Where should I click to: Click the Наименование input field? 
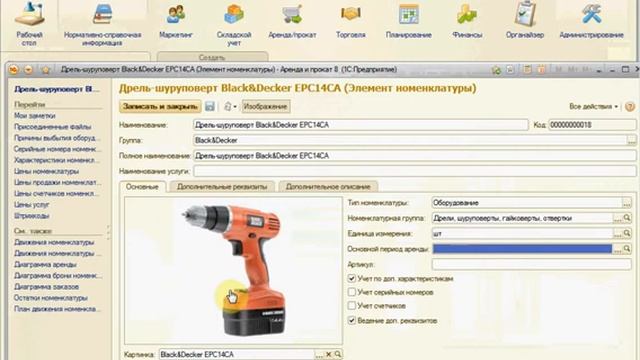[360, 125]
